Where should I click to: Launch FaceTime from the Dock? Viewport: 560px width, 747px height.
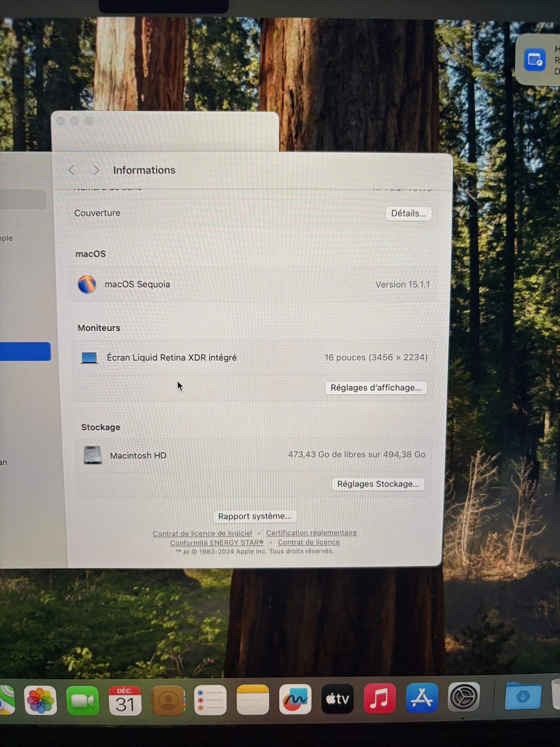click(83, 700)
